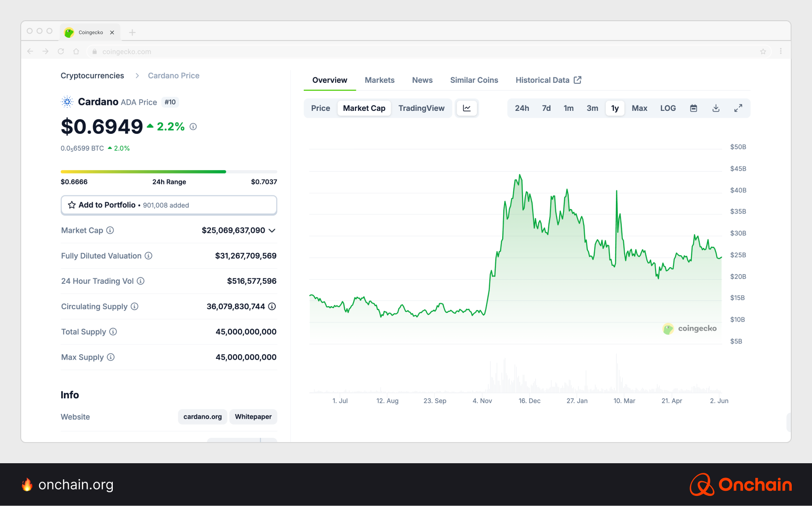Click the $31,267,709,569 valuation value

246,256
